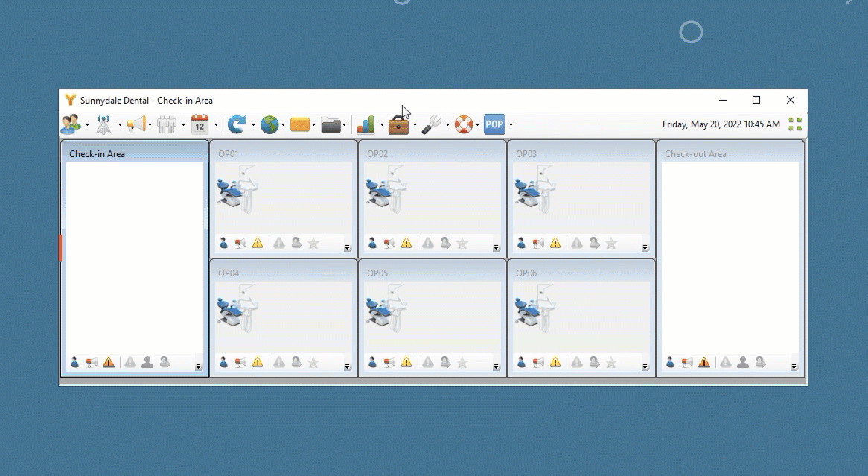The width and height of the screenshot is (868, 476).
Task: Click the green grid layout icon near date
Action: tap(795, 124)
